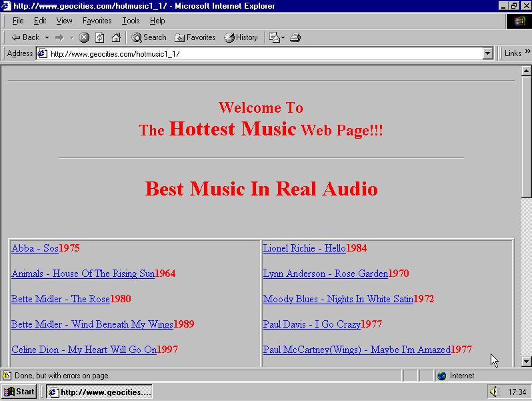Open the Tools menu
The width and height of the screenshot is (532, 401).
pos(131,21)
